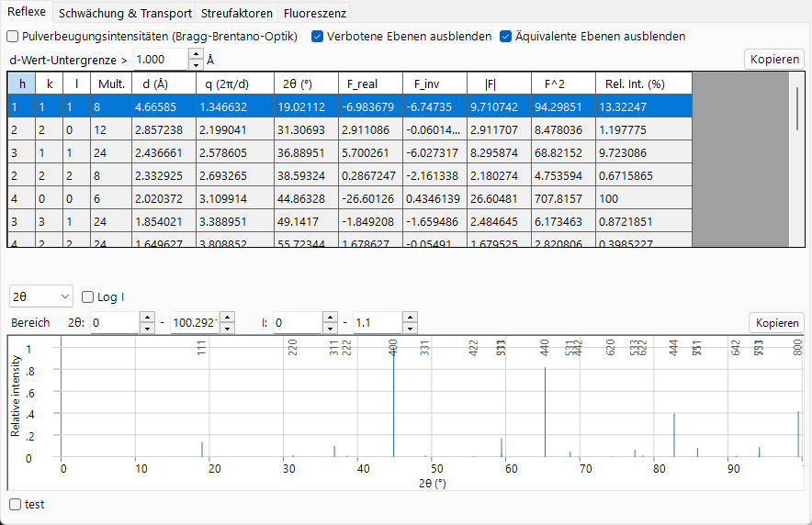Enable the Log I checkbox
Screen dimensions: 812x525
point(88,296)
